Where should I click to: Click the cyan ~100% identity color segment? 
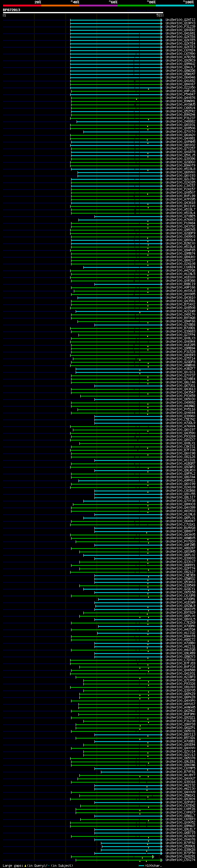175,6
